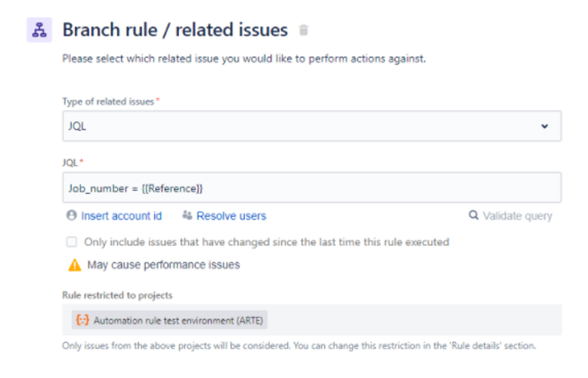Click the Insert account id link

pos(121,216)
